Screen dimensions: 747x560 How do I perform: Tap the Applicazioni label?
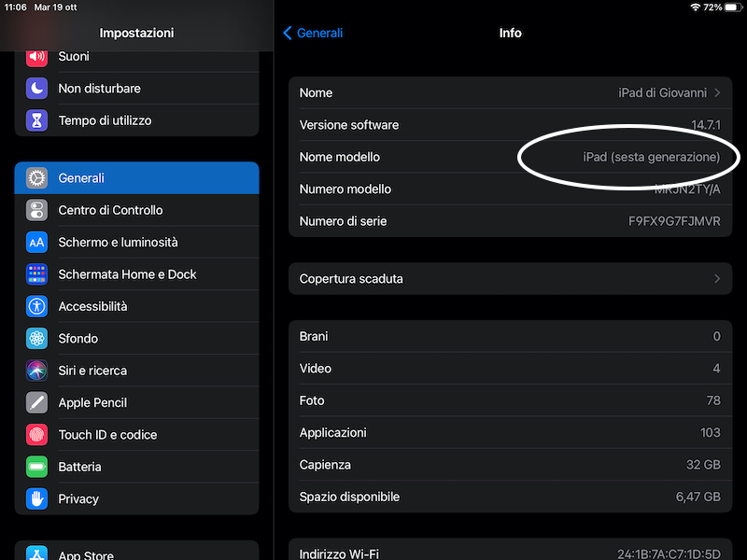click(x=333, y=432)
